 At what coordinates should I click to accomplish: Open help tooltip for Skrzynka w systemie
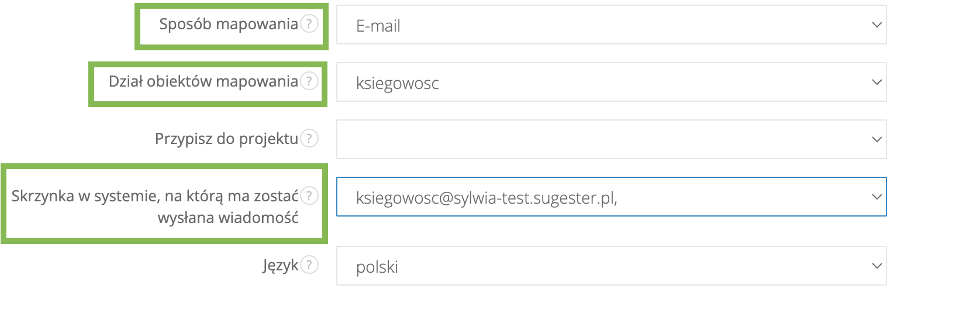[x=309, y=195]
